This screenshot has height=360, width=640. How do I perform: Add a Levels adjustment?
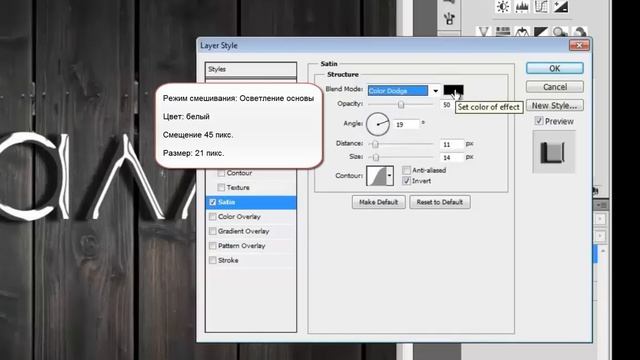click(522, 7)
